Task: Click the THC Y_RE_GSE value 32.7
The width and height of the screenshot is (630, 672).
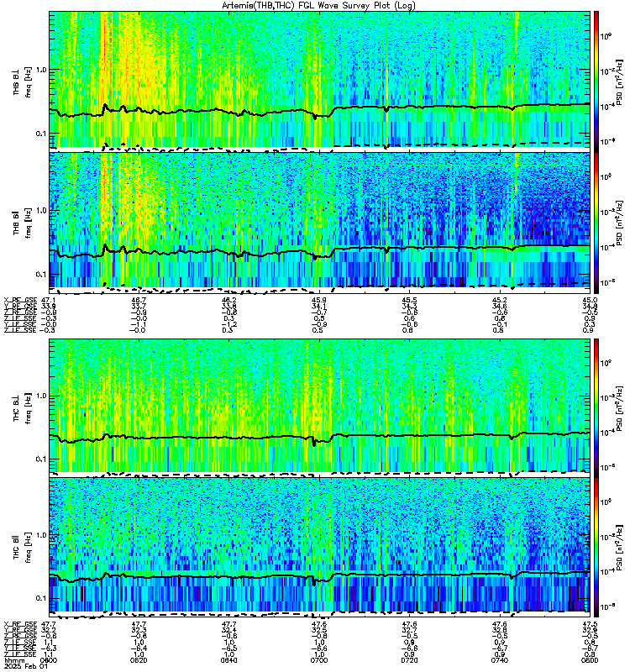Action: [409, 630]
